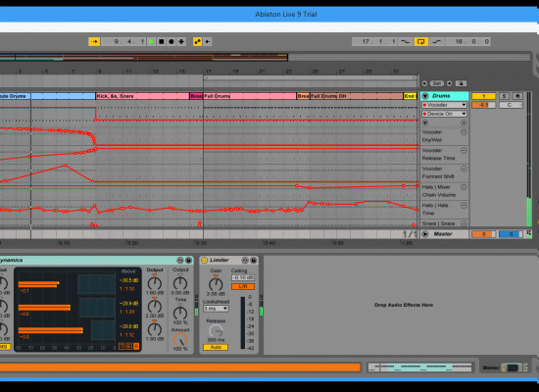Select the loop start field 17.1.1
Image resolution: width=539 pixels, height=392 pixels.
[x=375, y=41]
